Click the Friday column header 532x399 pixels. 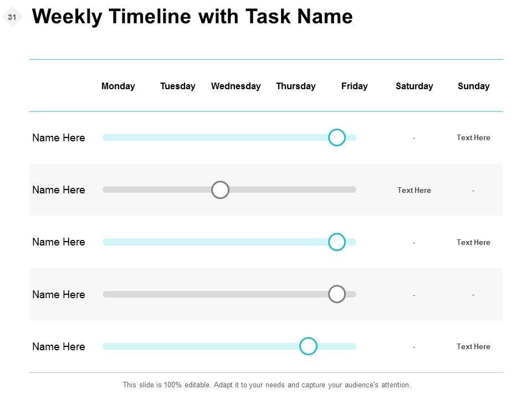point(354,86)
